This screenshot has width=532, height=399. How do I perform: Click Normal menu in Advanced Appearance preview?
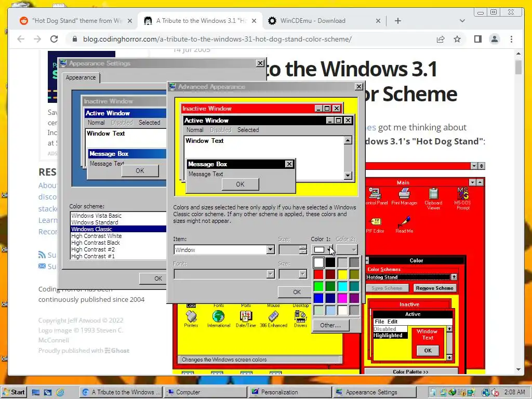(195, 130)
